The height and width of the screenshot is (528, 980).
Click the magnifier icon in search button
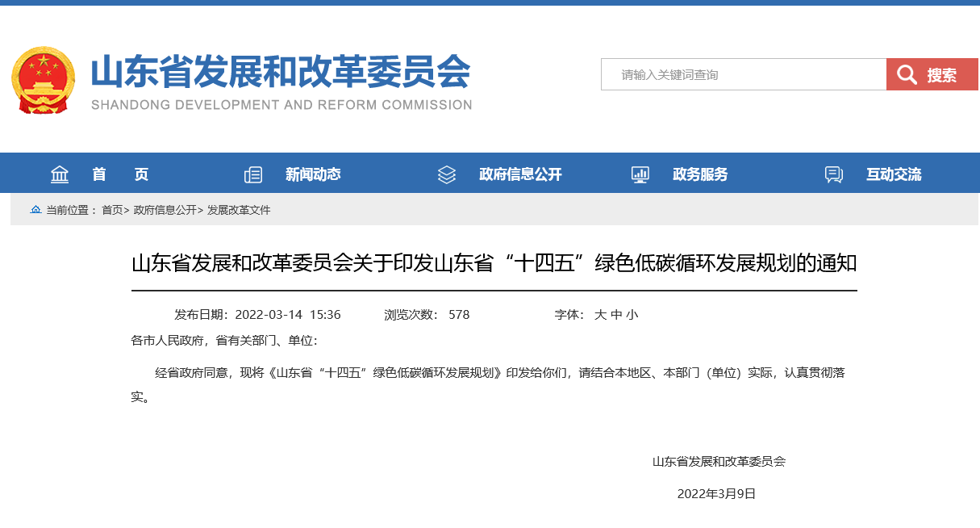[x=907, y=75]
